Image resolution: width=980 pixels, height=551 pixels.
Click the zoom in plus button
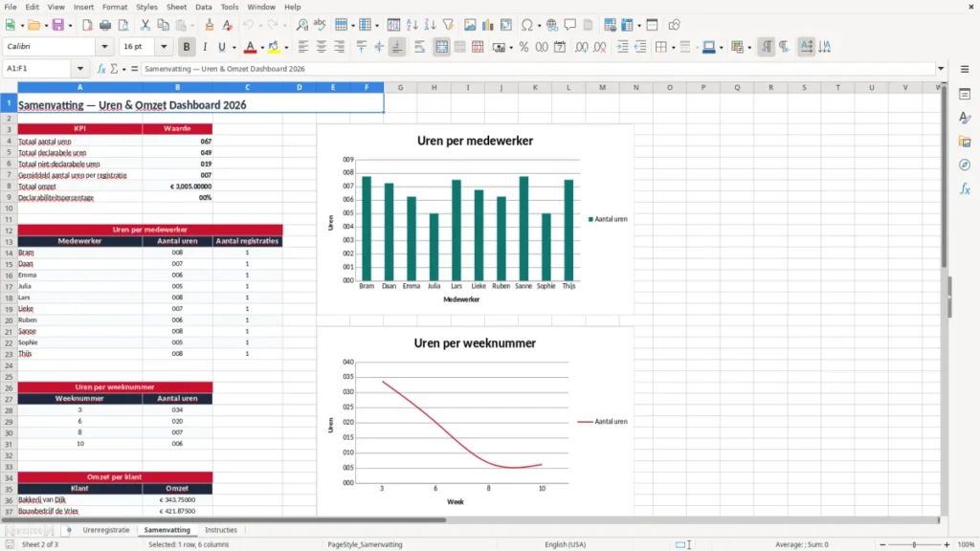(x=947, y=544)
